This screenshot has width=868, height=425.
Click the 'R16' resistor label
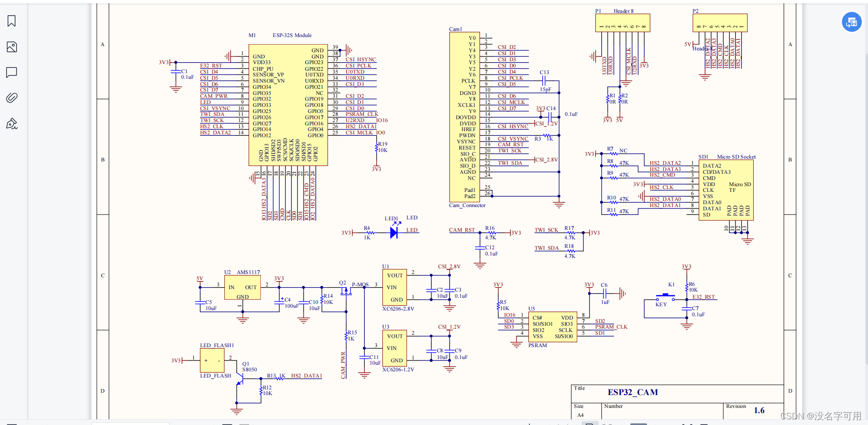coord(489,228)
